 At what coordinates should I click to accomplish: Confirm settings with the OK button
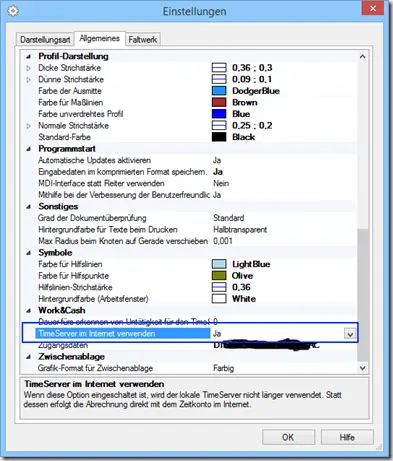[288, 437]
